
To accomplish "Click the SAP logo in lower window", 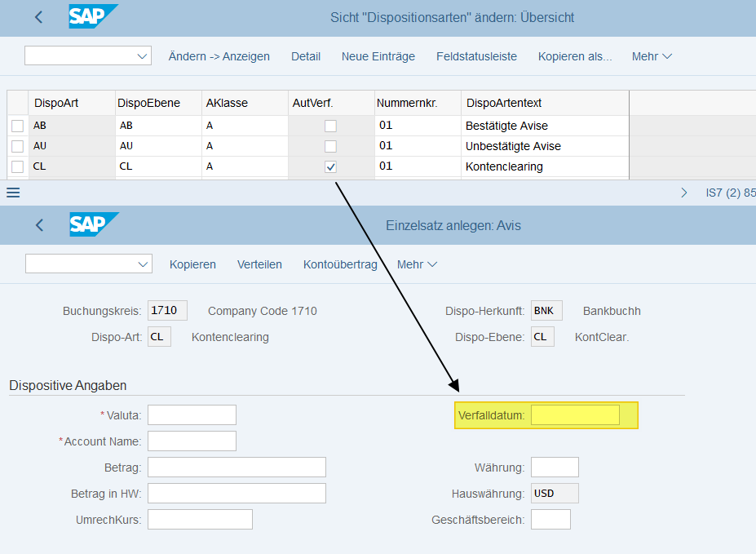I will [93, 224].
